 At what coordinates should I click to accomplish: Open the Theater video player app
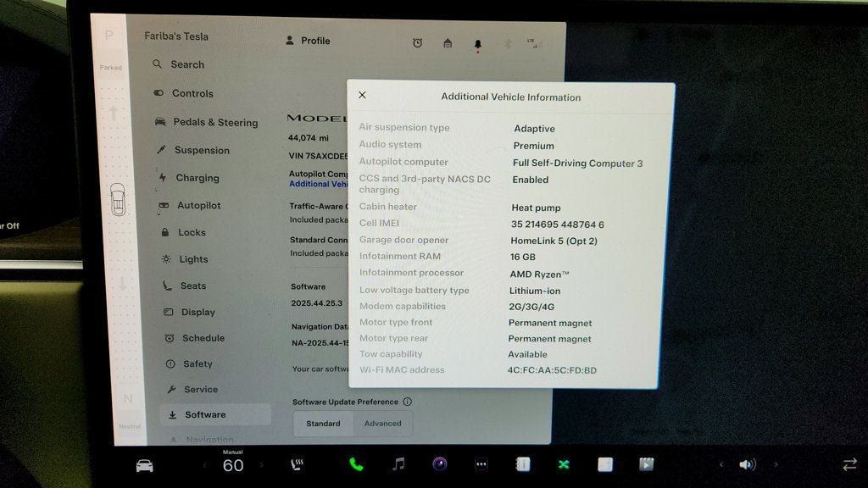point(646,464)
